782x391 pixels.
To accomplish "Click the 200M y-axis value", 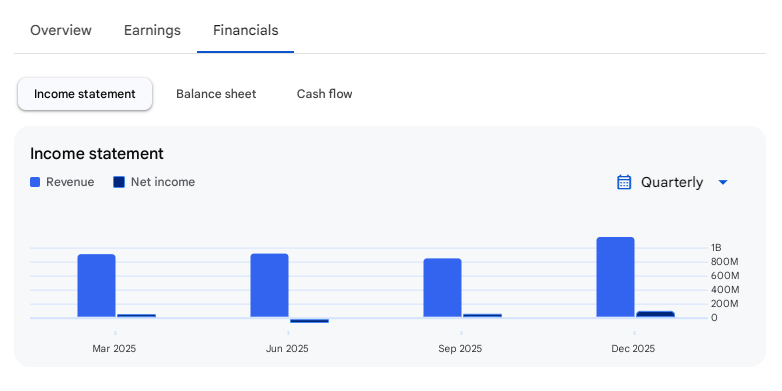I will click(x=725, y=304).
